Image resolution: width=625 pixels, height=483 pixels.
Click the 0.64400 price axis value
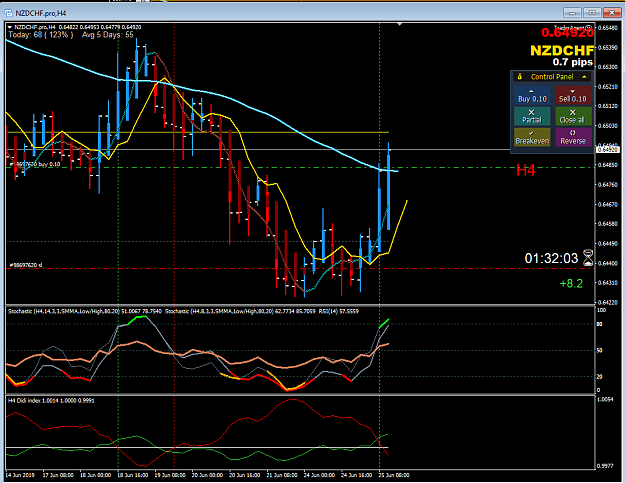click(608, 263)
